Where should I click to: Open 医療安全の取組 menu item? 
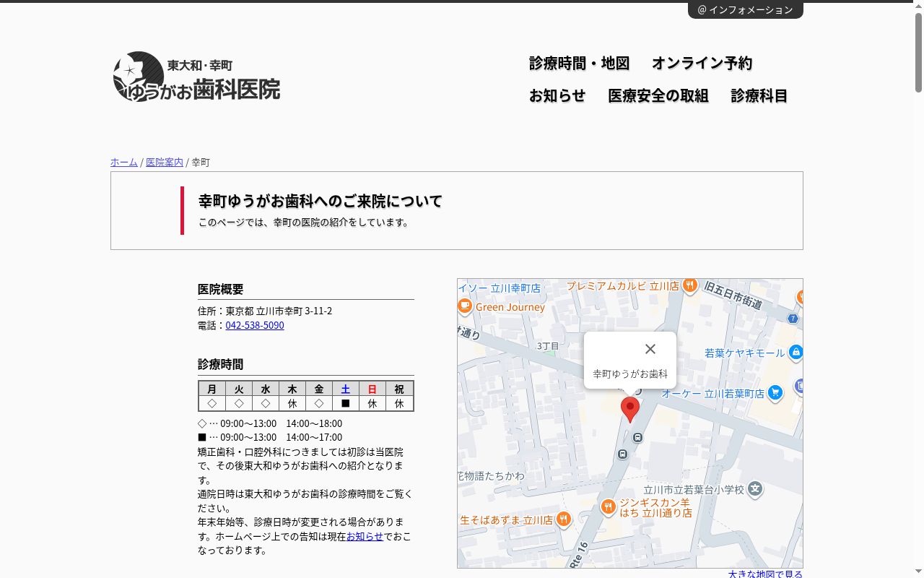[x=658, y=95]
